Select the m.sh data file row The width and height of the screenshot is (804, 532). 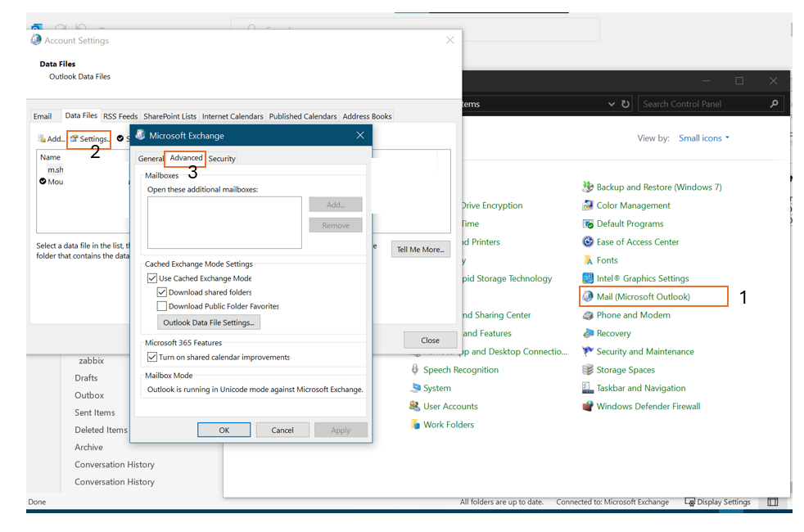(x=56, y=169)
